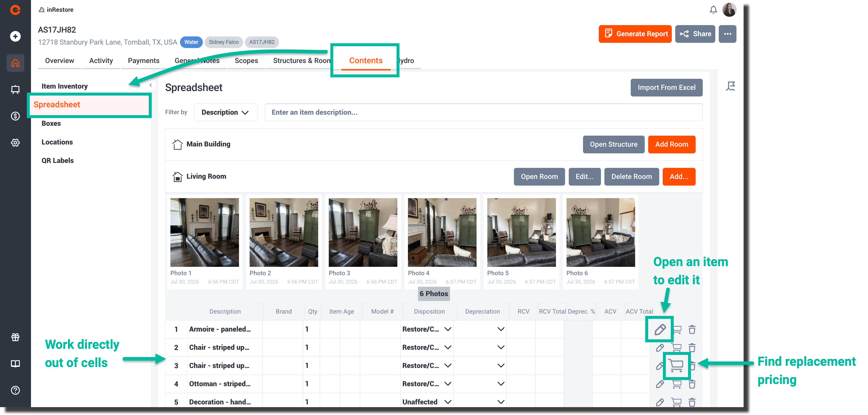Click the Share button
The image size is (868, 415).
click(695, 34)
